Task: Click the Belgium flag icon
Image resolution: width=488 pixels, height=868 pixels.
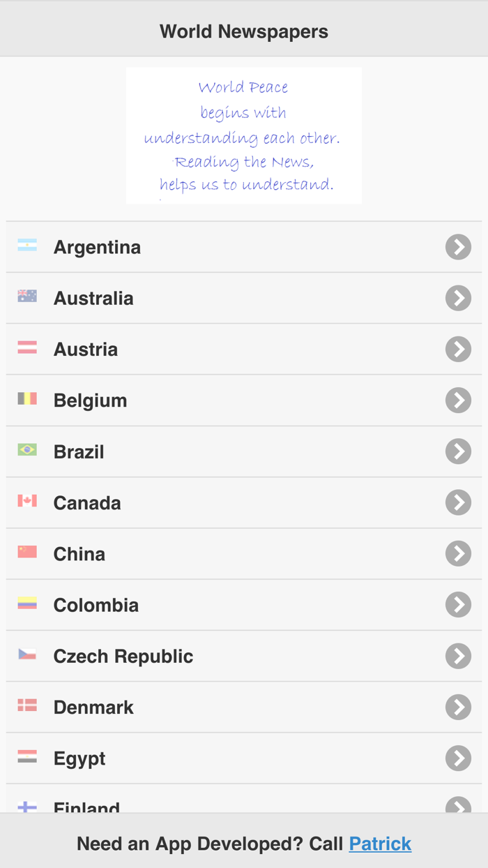Action: (x=26, y=400)
